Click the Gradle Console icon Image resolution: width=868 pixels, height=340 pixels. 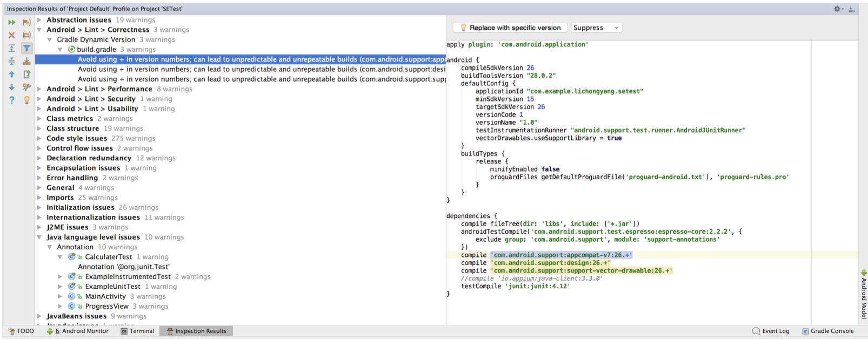point(805,331)
